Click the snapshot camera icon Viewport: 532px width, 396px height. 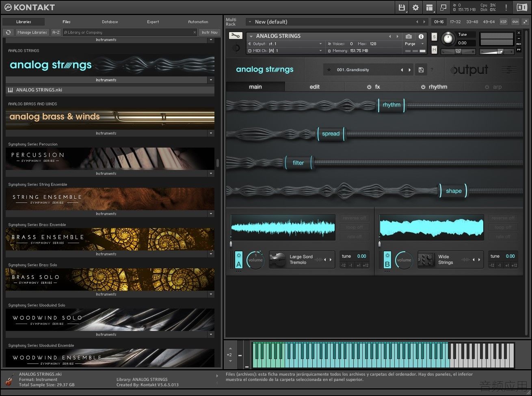409,36
